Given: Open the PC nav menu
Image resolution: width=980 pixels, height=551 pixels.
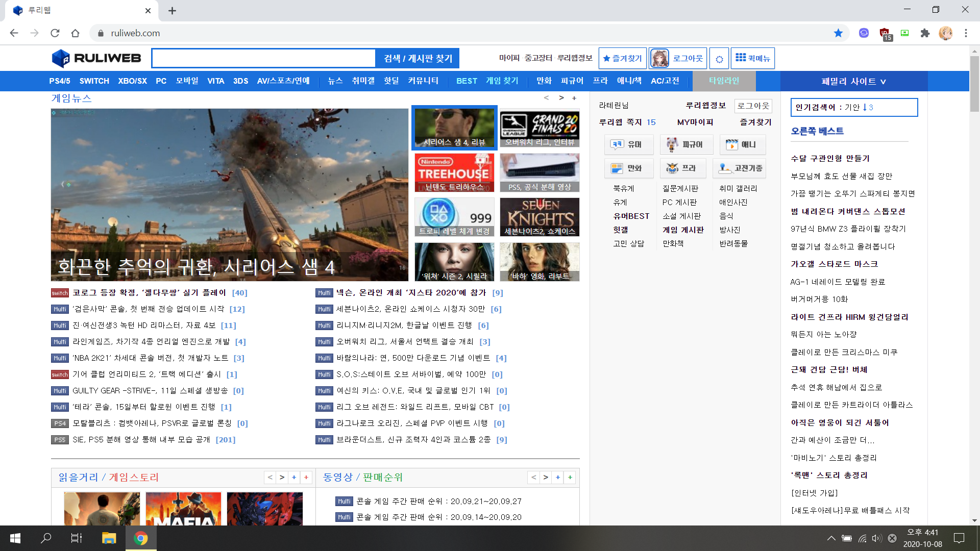Looking at the screenshot, I should [x=161, y=81].
